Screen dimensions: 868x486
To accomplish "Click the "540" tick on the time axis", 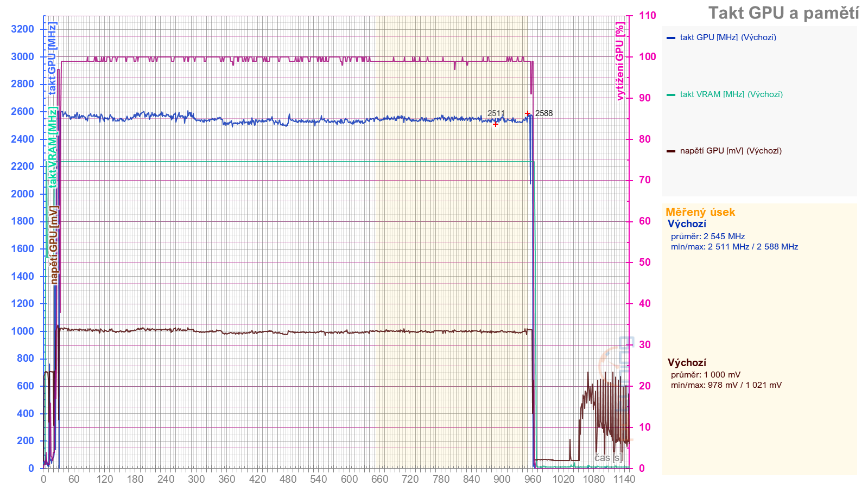I will pyautogui.click(x=319, y=479).
